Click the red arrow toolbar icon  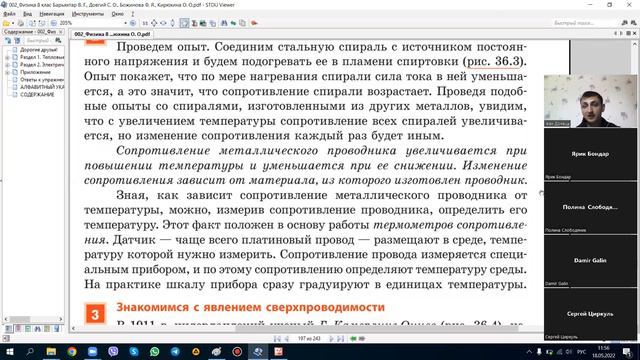(254, 23)
